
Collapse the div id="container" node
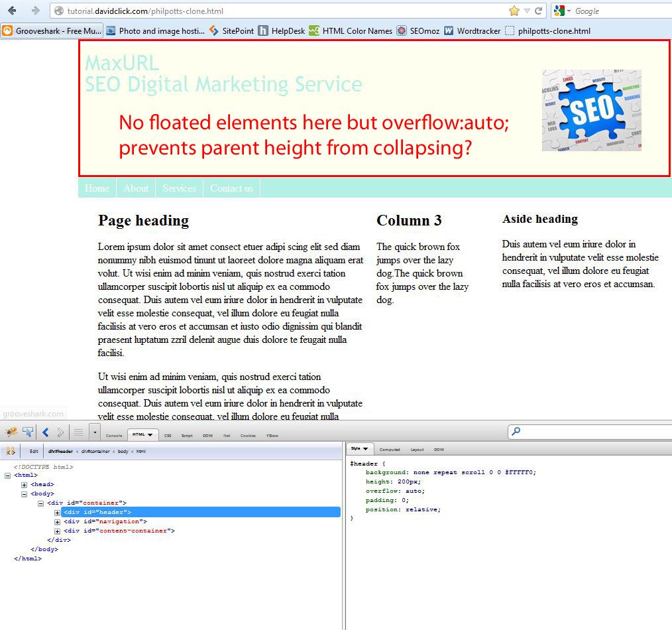coord(40,503)
